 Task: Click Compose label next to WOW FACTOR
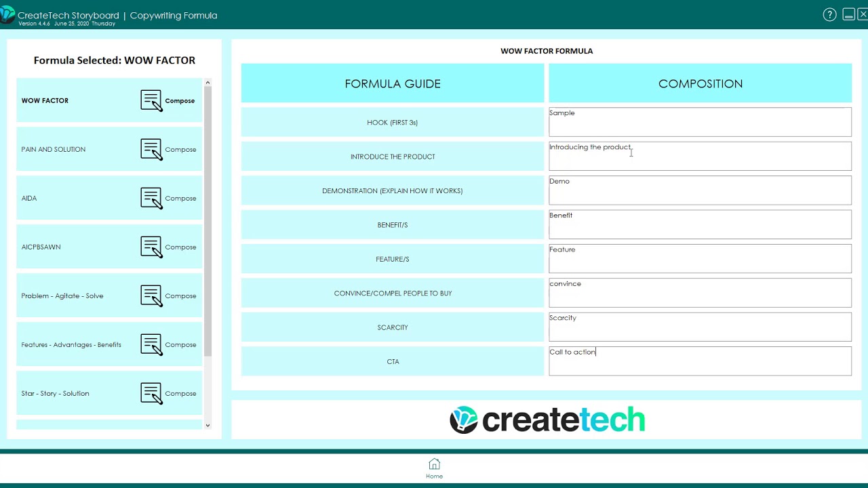pyautogui.click(x=180, y=101)
